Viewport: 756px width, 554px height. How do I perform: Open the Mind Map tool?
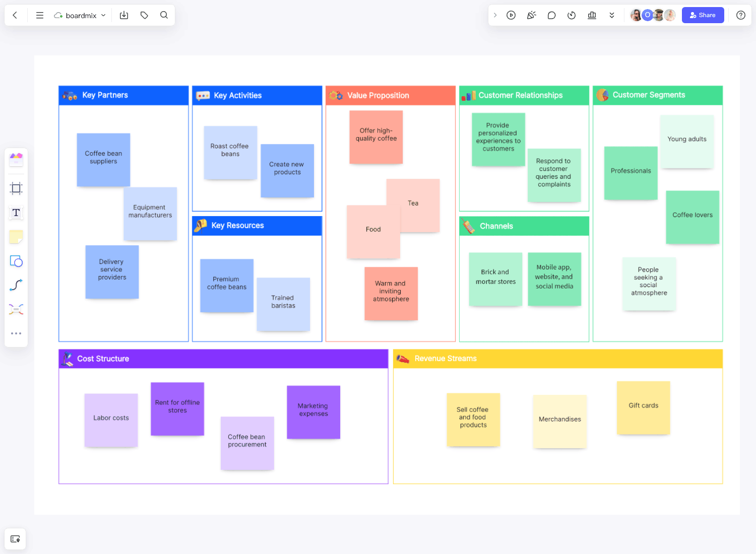16,309
